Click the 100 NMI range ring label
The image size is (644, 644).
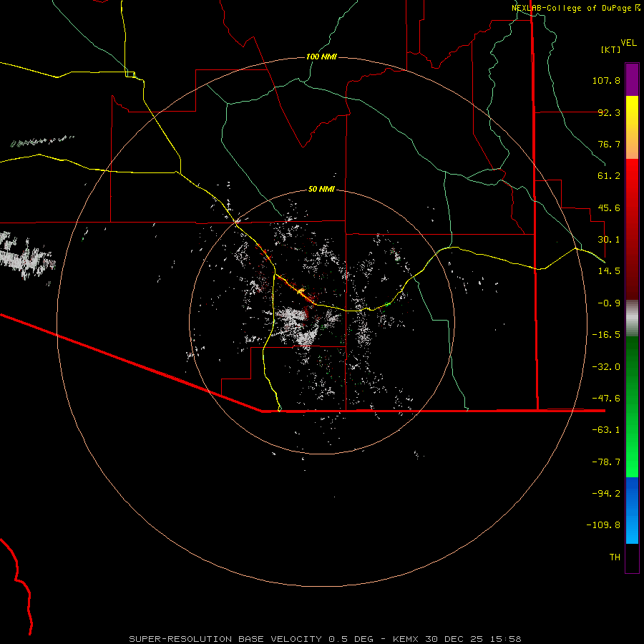(321, 57)
